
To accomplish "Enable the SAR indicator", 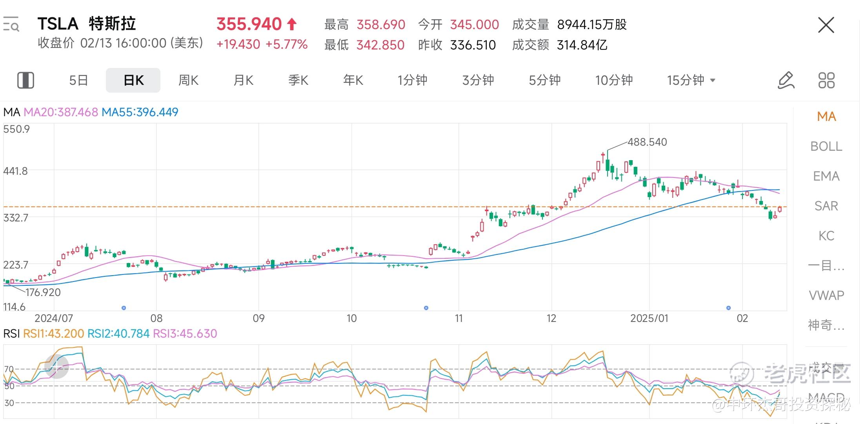I will 826,206.
